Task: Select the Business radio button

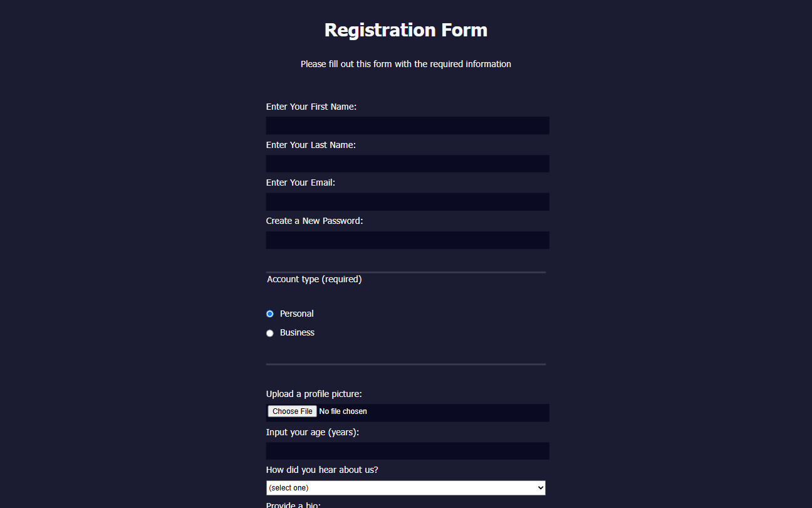Action: click(270, 333)
